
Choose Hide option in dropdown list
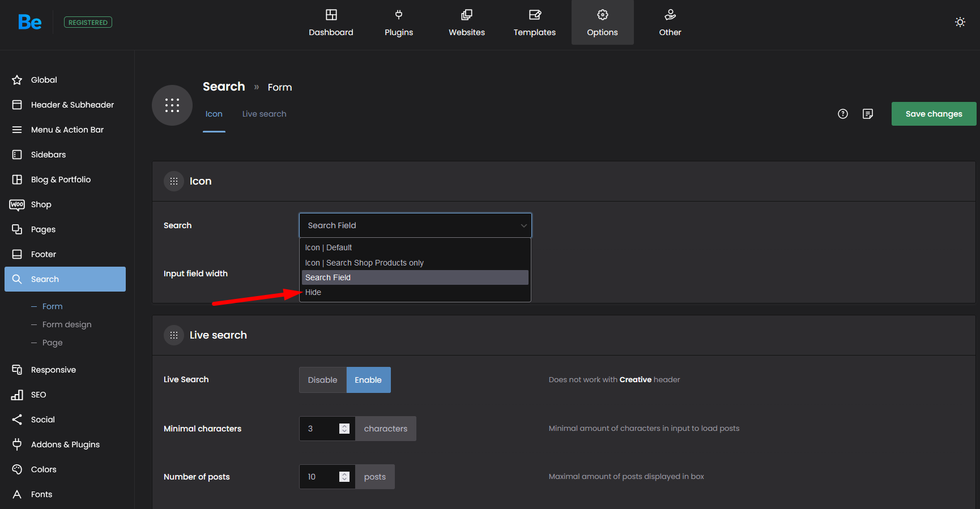tap(415, 292)
